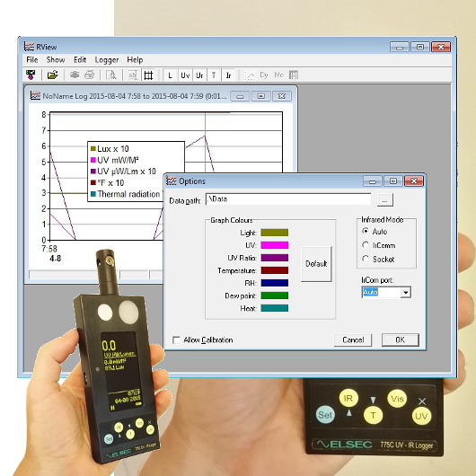Click the '7:58' time axis label
This screenshot has width=476, height=476.
click(x=49, y=249)
